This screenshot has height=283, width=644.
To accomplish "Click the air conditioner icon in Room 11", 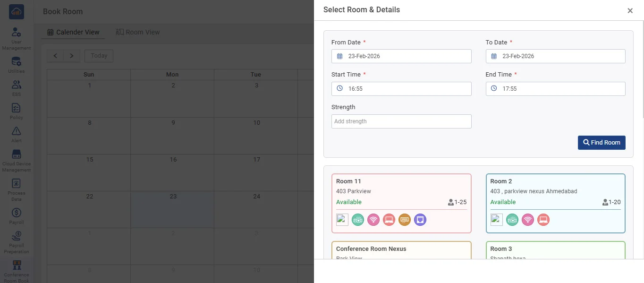I will click(405, 220).
